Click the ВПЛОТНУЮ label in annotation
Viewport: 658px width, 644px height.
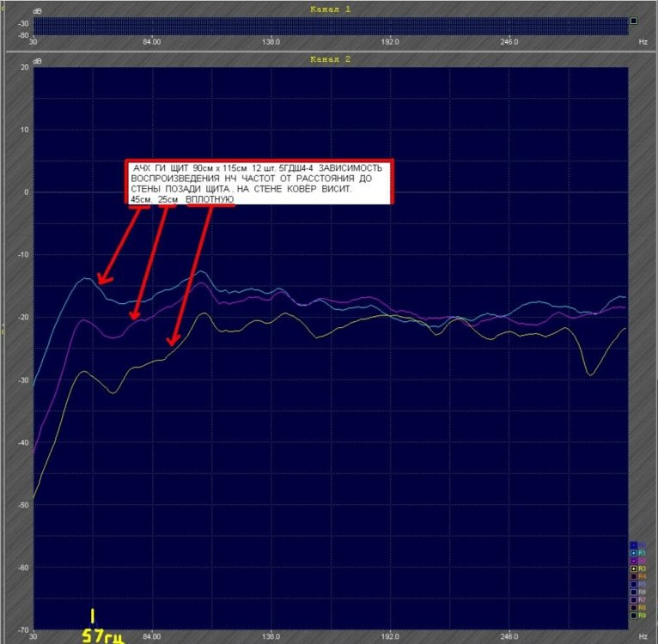click(x=210, y=199)
